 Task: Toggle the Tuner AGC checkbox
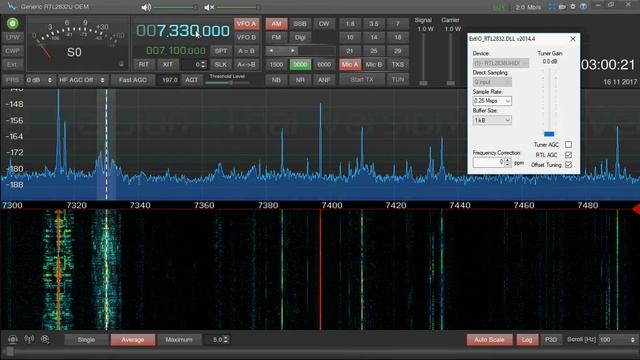[x=568, y=144]
